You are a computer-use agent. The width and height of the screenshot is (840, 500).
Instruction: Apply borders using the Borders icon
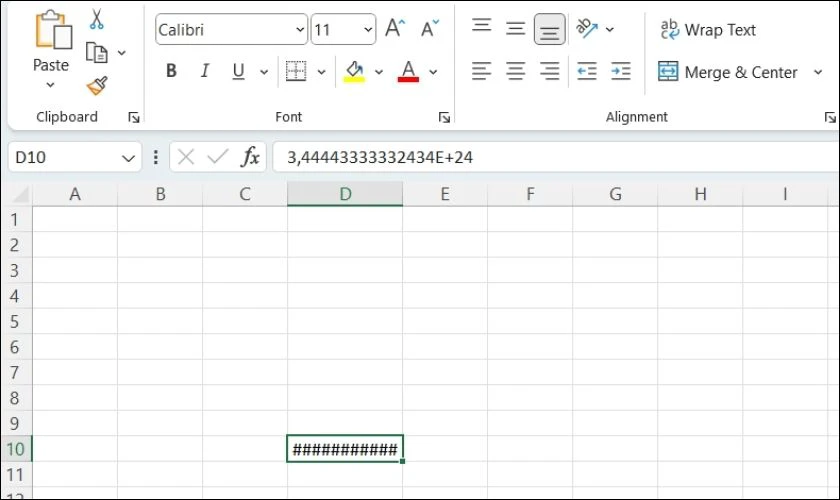(296, 71)
